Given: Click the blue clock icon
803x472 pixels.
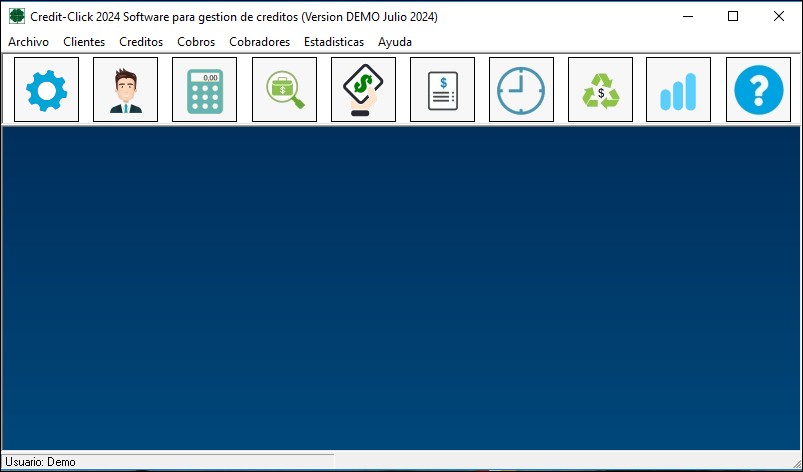Looking at the screenshot, I should [x=521, y=90].
